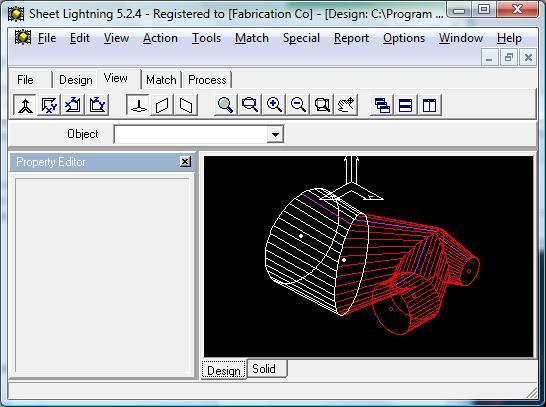The height and width of the screenshot is (407, 546).
Task: Click inside the Object combo box field
Action: pyautogui.click(x=191, y=134)
